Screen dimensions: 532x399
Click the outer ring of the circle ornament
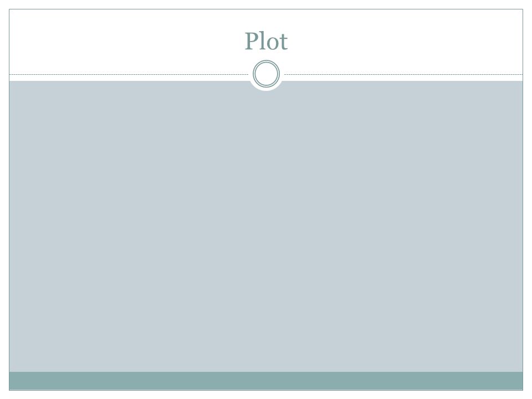point(267,61)
